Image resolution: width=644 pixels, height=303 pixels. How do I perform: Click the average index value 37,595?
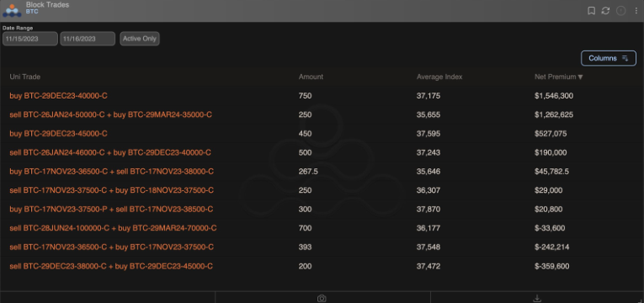coord(428,134)
